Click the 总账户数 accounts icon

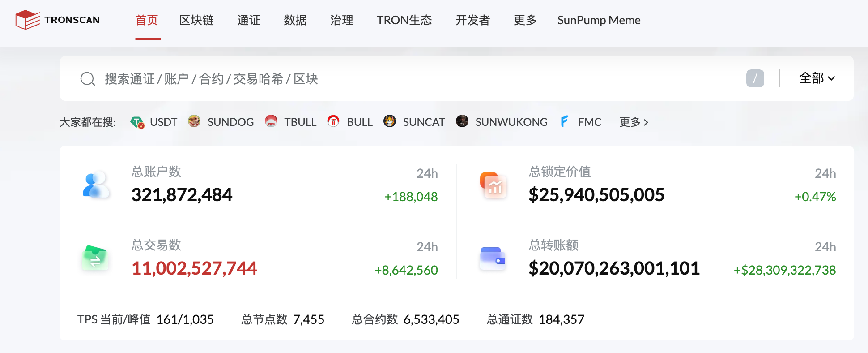pyautogui.click(x=96, y=185)
